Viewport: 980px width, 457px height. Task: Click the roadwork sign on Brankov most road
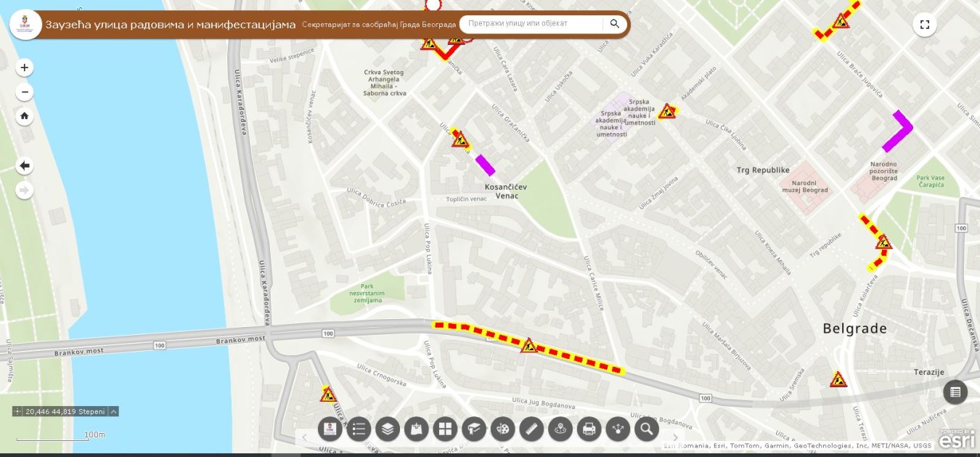tap(528, 346)
